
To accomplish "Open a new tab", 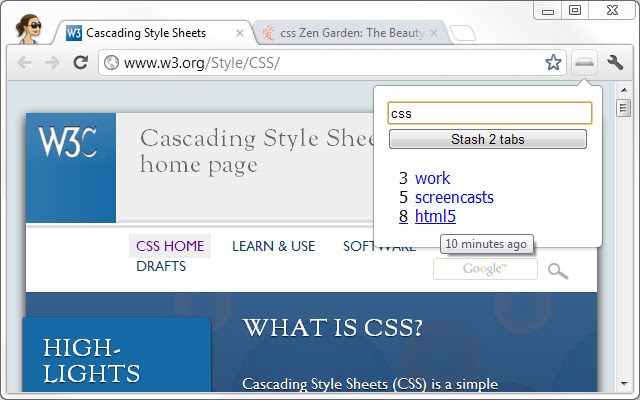I will click(x=463, y=33).
